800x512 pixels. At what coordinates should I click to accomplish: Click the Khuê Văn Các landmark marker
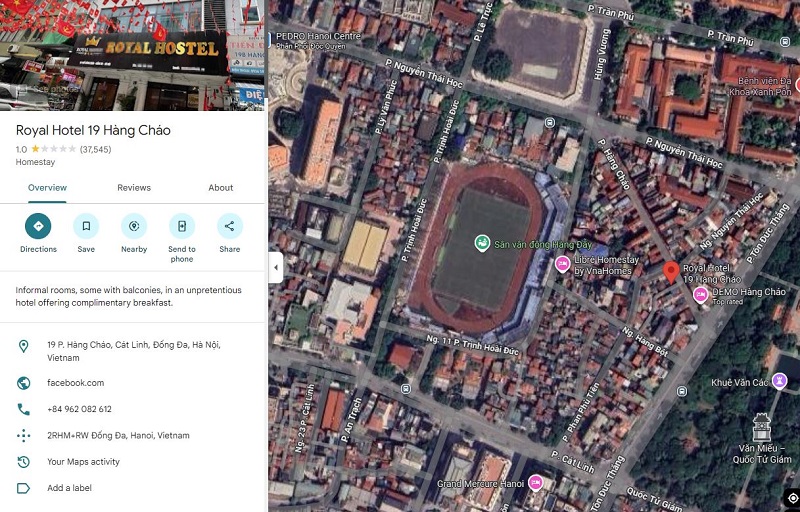779,381
